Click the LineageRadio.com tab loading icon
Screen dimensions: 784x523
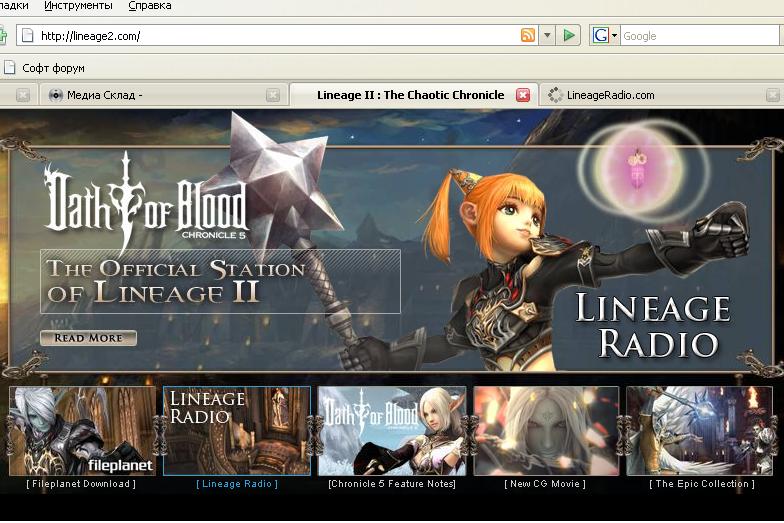click(x=555, y=95)
